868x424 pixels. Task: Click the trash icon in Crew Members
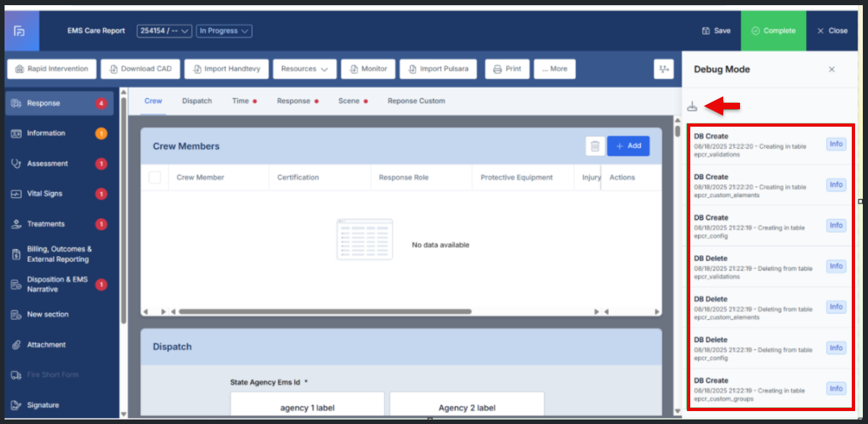595,146
